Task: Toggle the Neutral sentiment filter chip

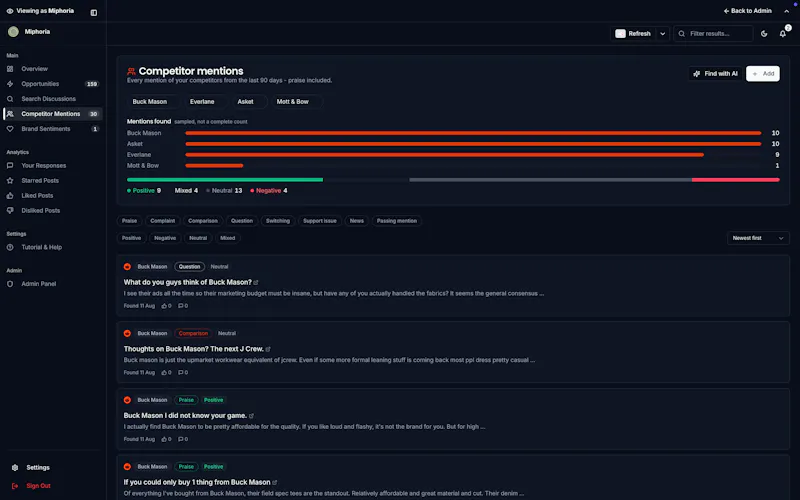Action: click(198, 238)
